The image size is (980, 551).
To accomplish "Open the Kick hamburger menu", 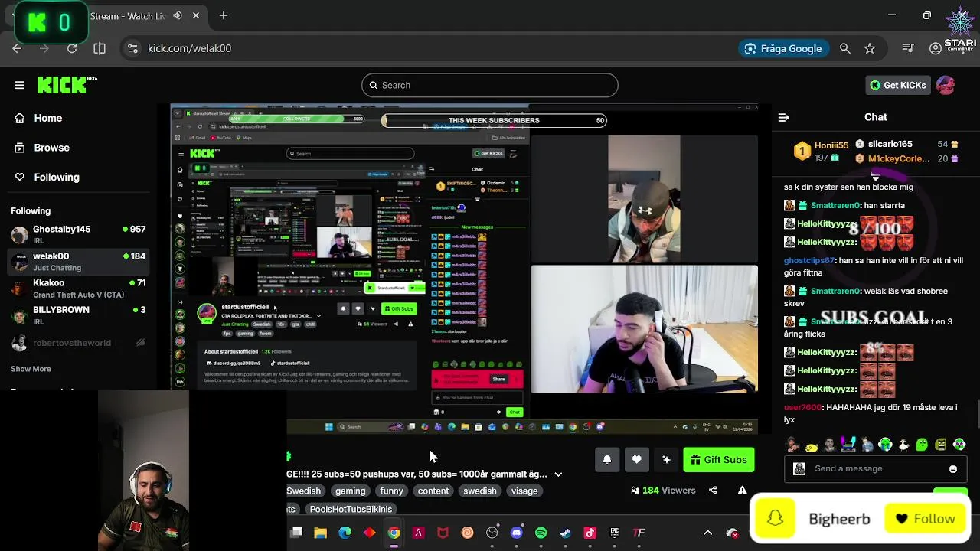I will click(x=19, y=85).
